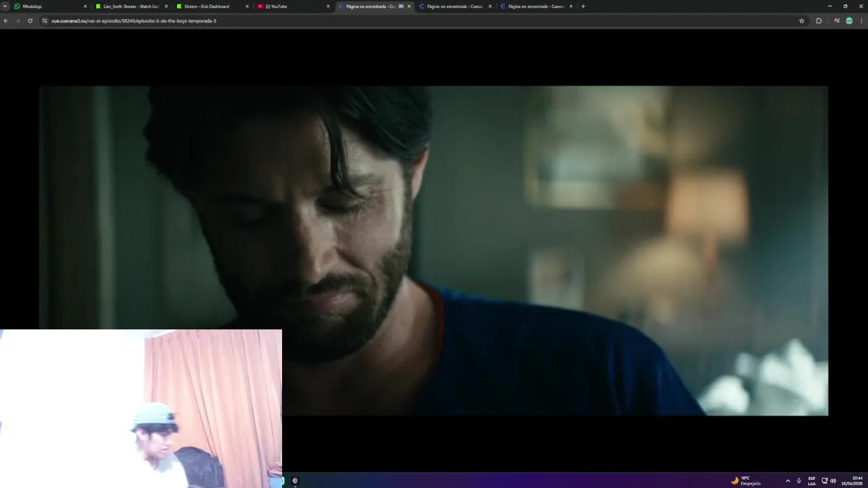
Task: Close the second Página no encontrada tab
Action: [490, 6]
